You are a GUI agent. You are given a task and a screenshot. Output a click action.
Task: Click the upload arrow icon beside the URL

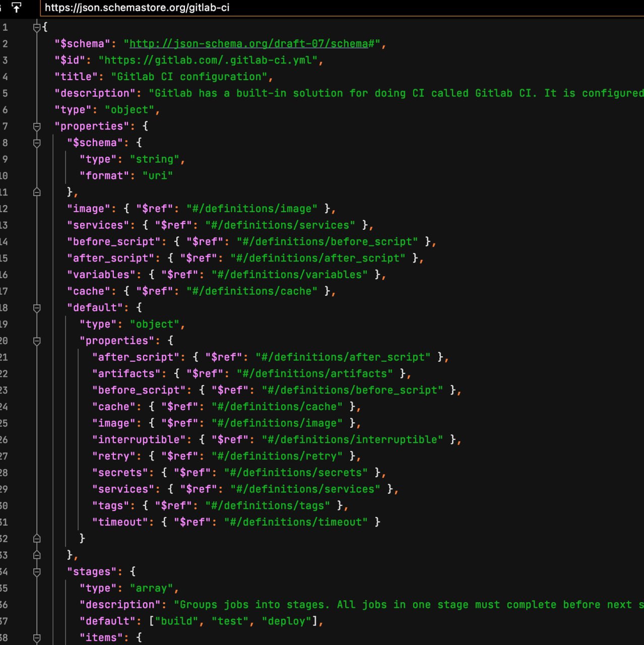pyautogui.click(x=16, y=7)
